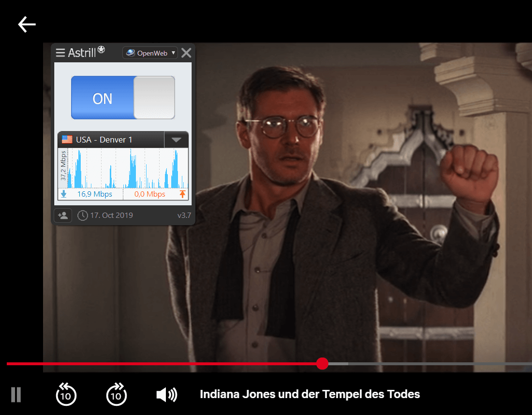Click the orange upload arrow icon
The height and width of the screenshot is (415, 532).
[182, 194]
